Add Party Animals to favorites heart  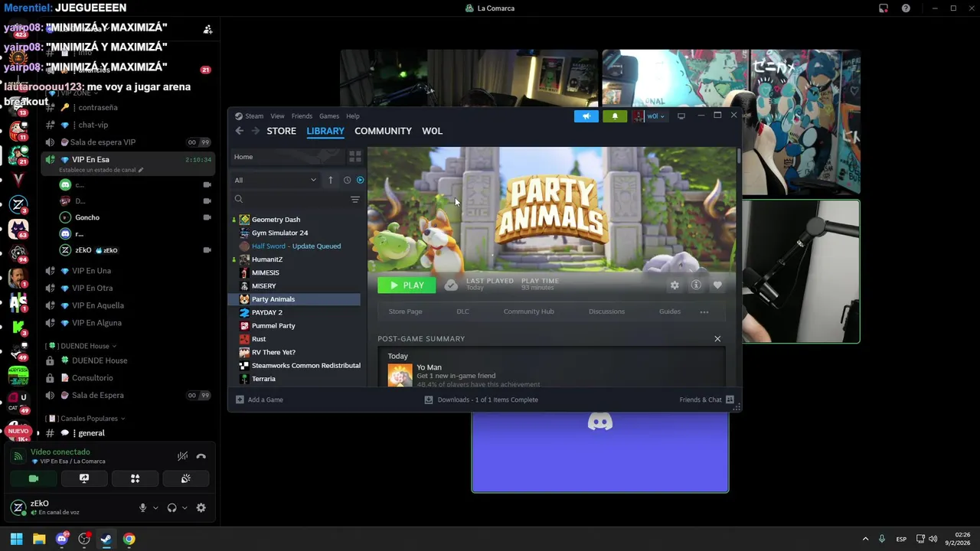(717, 285)
